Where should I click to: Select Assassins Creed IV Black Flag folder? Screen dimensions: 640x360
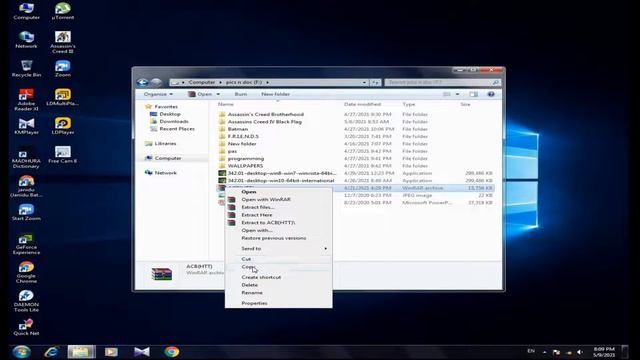click(x=264, y=122)
